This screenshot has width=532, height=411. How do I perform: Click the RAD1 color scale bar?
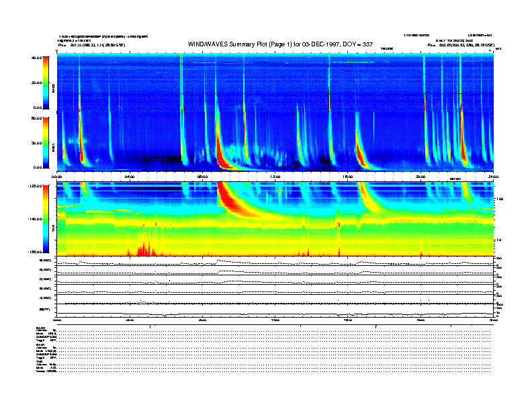46,142
